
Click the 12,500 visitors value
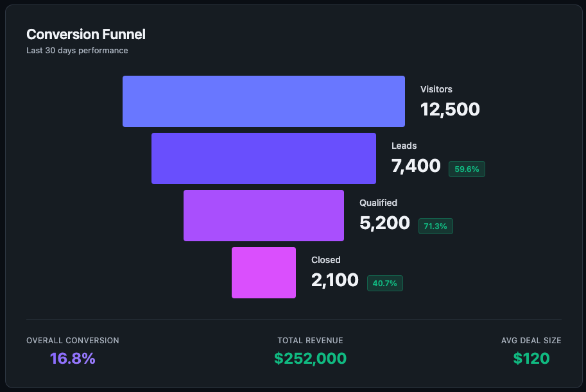point(450,109)
